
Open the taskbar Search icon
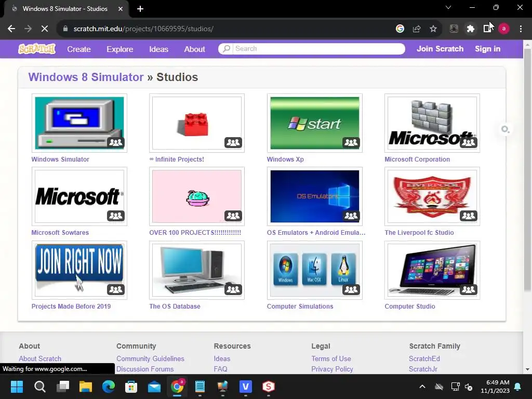pyautogui.click(x=39, y=387)
